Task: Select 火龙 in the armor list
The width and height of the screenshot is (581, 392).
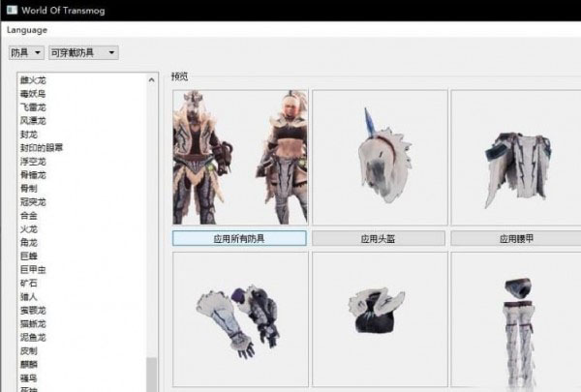Action: (x=29, y=229)
